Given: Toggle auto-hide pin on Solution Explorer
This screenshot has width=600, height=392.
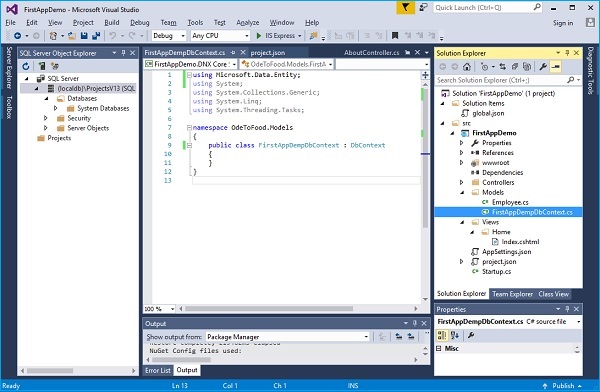Looking at the screenshot, I should [x=567, y=53].
